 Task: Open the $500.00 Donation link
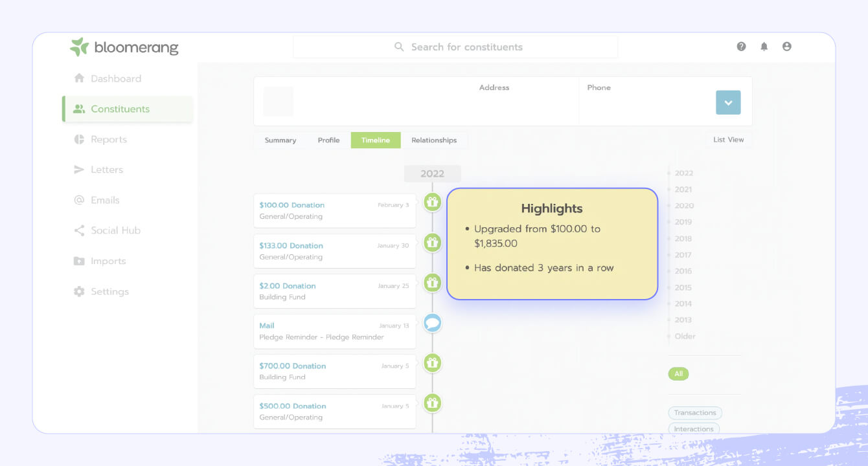click(293, 406)
